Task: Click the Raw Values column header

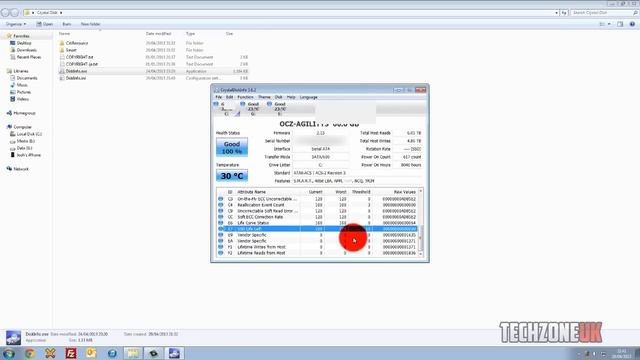Action: tap(404, 192)
